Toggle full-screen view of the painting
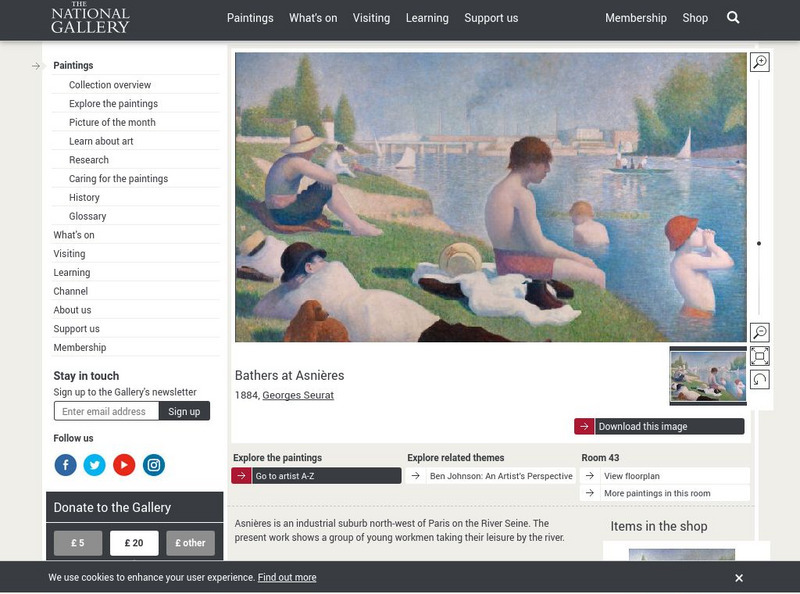 click(x=760, y=356)
